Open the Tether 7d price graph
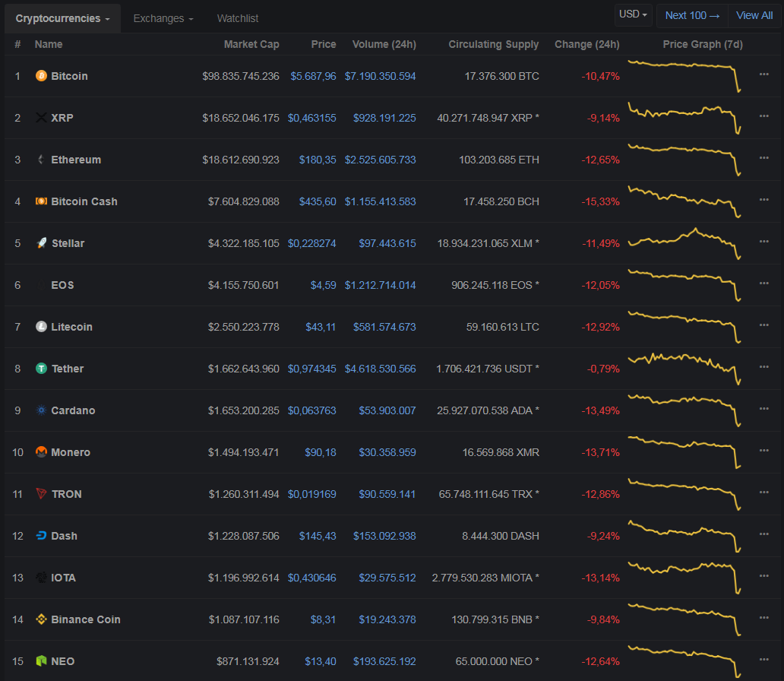Viewport: 784px width, 681px height. [x=684, y=369]
